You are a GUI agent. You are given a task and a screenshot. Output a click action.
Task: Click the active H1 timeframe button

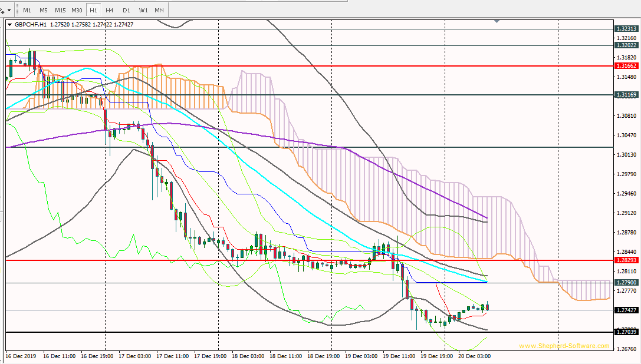tap(93, 10)
